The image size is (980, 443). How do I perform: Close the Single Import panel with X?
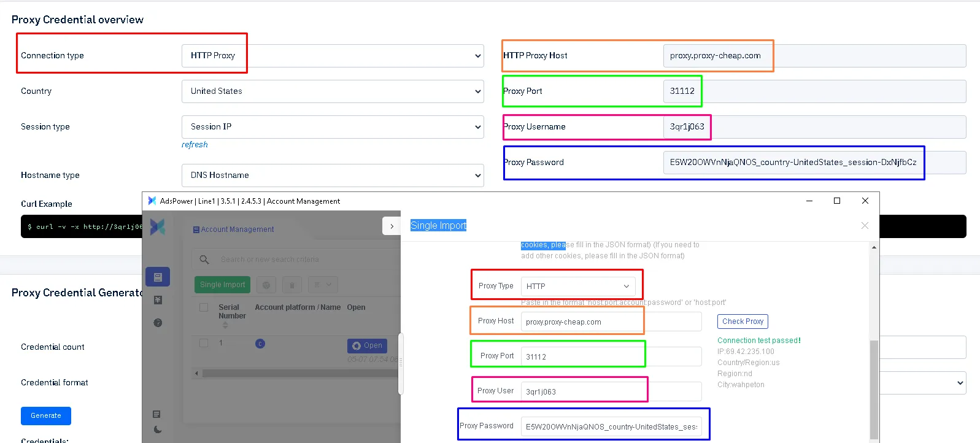[865, 226]
